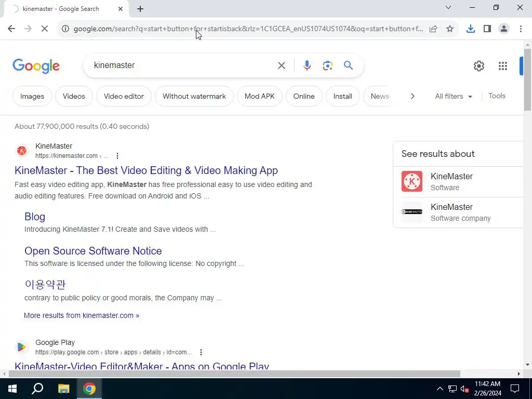Select KineMaster Software in See results about
Screen dimensions: 532x399
pyautogui.click(x=458, y=181)
